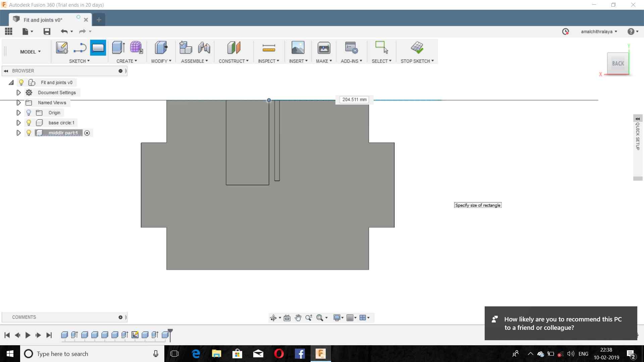
Task: Open the Job Status clock icon
Action: pyautogui.click(x=566, y=32)
